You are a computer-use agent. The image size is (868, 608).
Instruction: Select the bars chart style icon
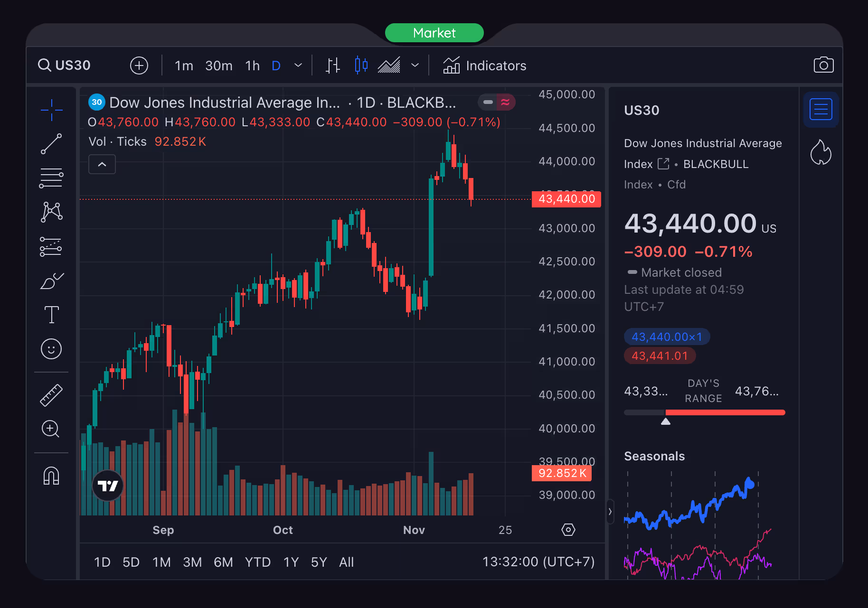tap(333, 65)
